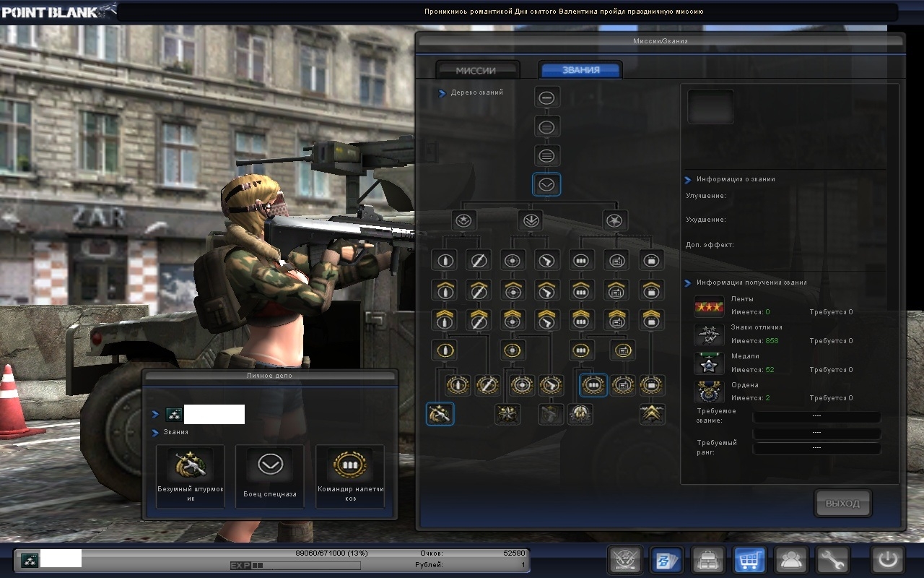924x578 pixels.
Task: Click the Личное дело panel title
Action: 269,376
